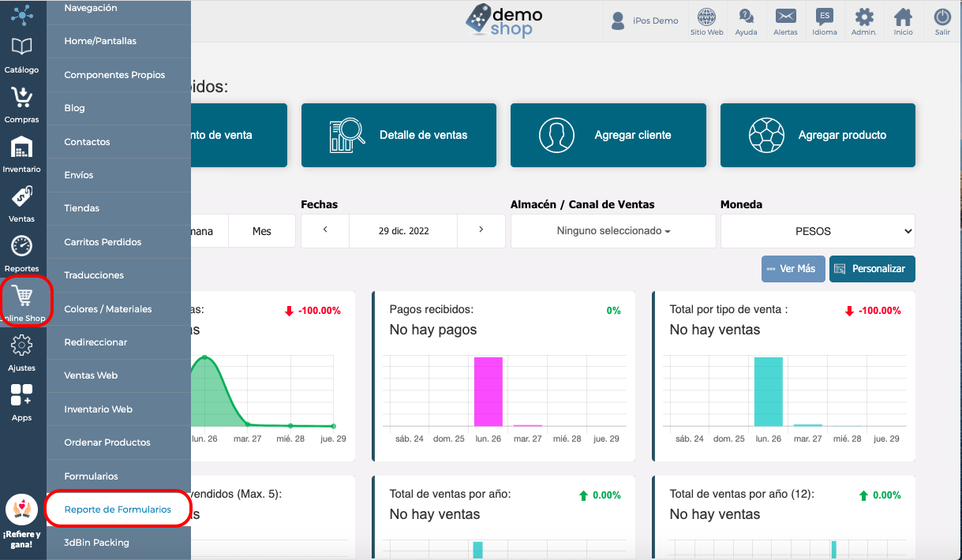Open the Ajustes gear icon
962x560 pixels.
[22, 345]
